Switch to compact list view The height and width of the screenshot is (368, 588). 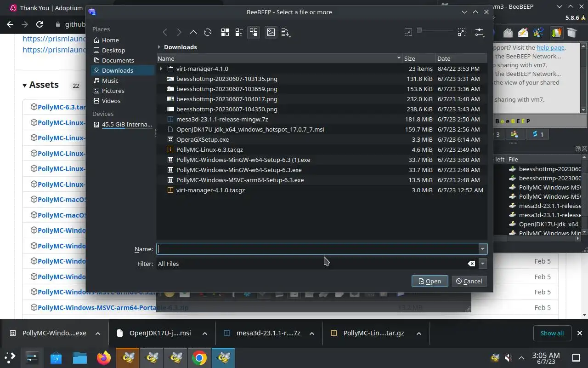pos(239,32)
